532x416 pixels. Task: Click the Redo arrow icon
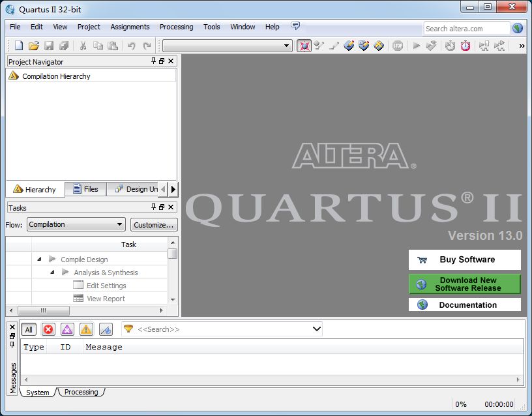[x=147, y=46]
